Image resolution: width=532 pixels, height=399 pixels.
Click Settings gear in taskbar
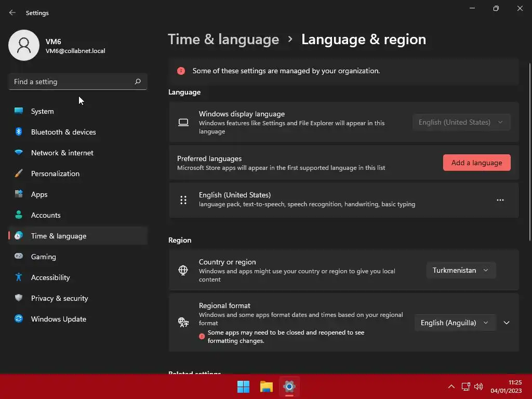click(x=289, y=387)
